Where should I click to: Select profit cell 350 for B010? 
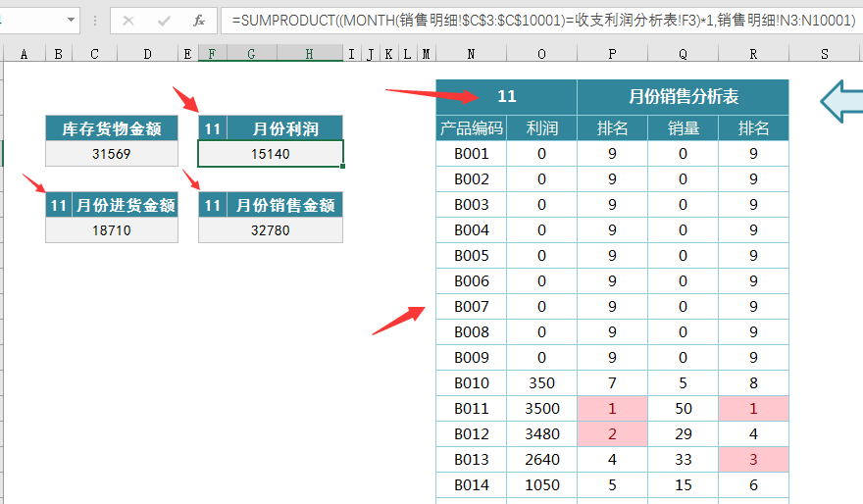541,383
